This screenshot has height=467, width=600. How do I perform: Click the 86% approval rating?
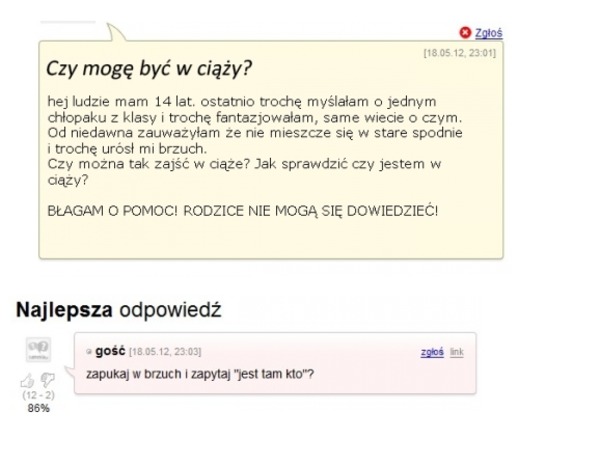coord(38,408)
